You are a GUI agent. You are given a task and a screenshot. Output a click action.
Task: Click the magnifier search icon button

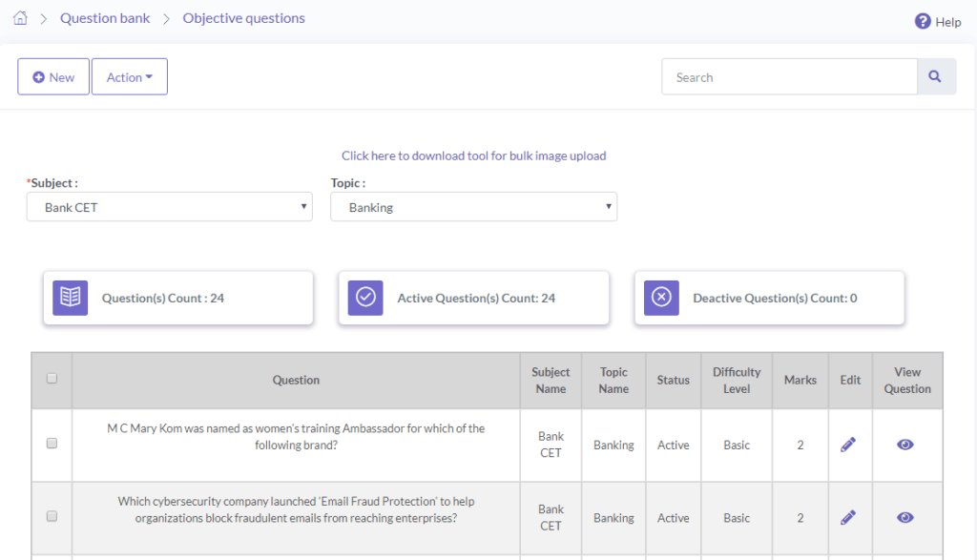coord(935,76)
